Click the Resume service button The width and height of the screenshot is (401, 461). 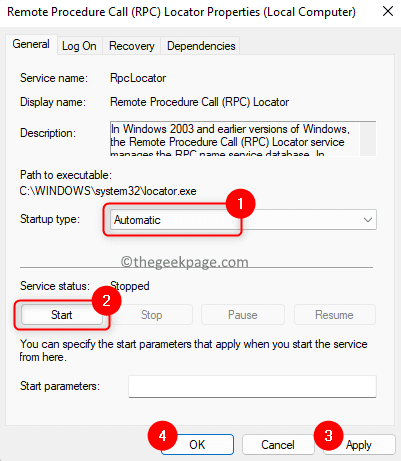[334, 315]
